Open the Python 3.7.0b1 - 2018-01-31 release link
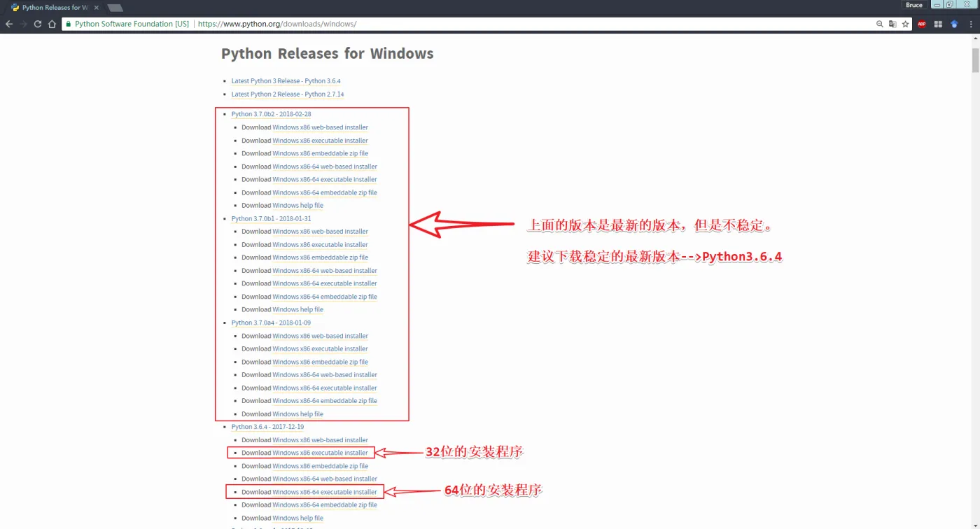980x529 pixels. (x=271, y=218)
